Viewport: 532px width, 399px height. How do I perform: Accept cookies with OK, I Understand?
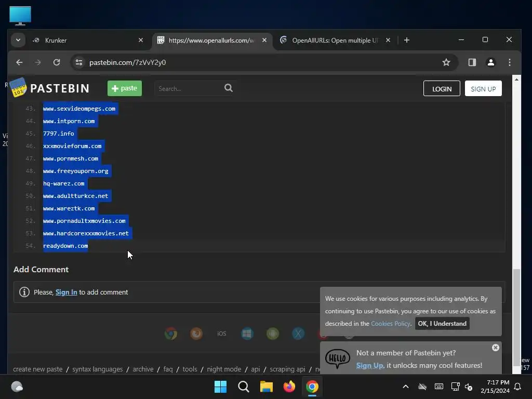(x=442, y=323)
